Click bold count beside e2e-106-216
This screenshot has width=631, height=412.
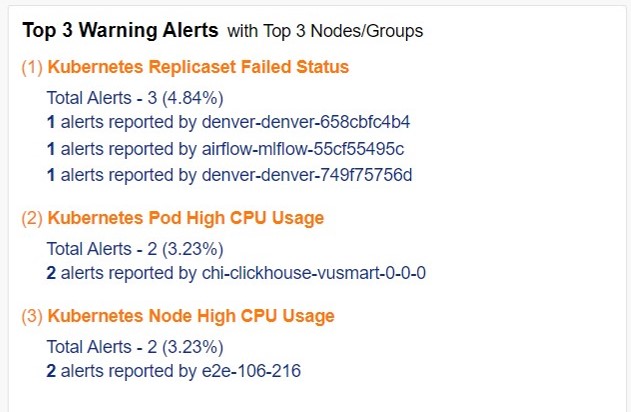click(51, 372)
